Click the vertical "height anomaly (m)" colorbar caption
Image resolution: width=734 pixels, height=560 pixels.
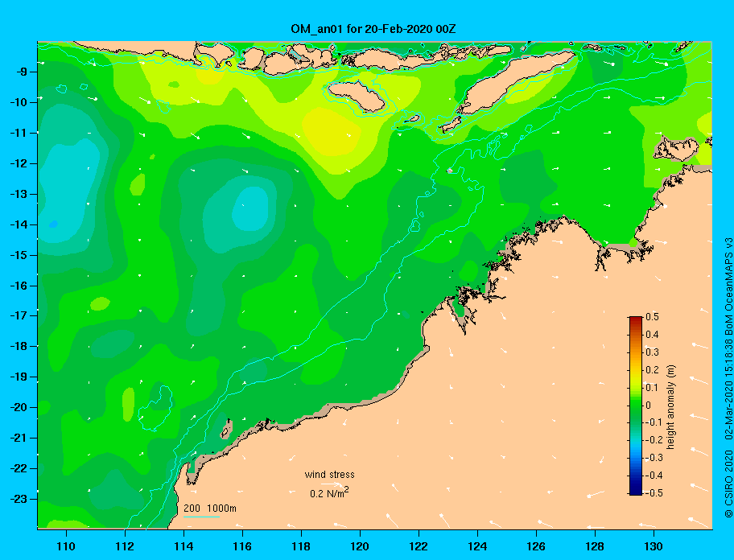click(671, 407)
